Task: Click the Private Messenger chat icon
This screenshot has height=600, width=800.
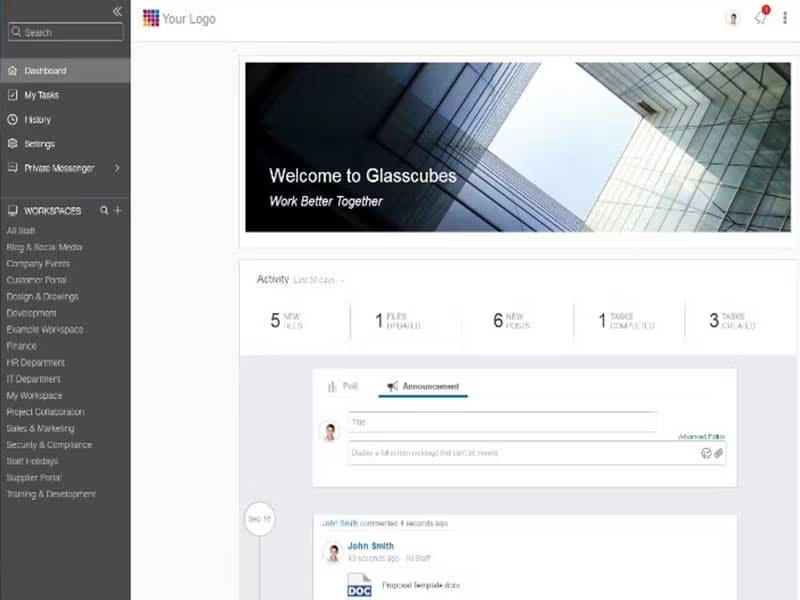Action: 13,167
